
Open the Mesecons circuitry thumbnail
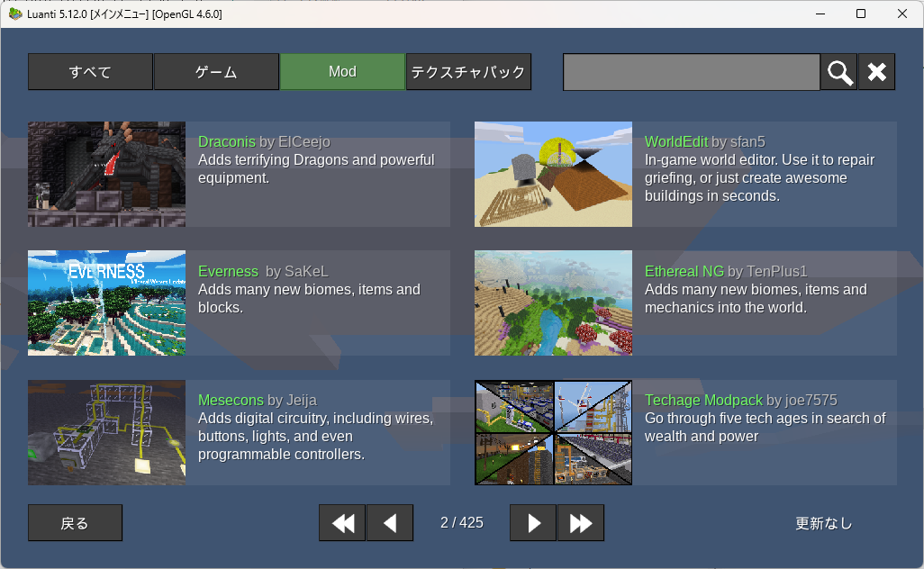coord(106,432)
